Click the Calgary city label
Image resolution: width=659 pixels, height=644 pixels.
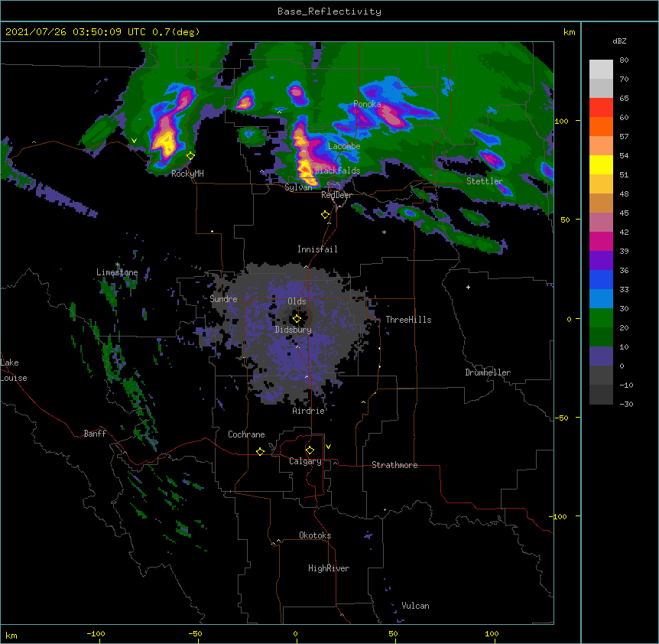(305, 461)
